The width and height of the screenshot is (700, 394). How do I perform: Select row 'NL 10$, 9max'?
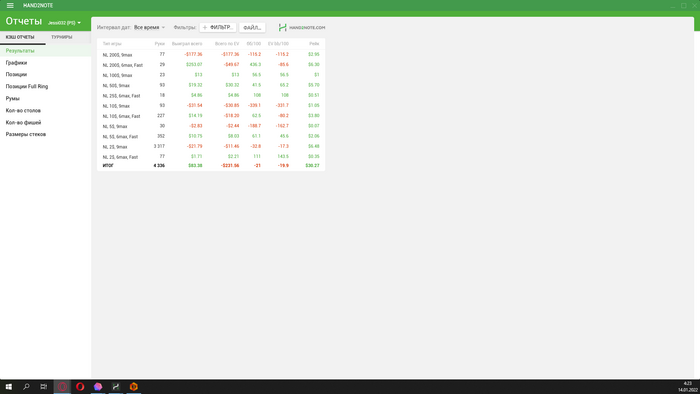[x=211, y=106]
